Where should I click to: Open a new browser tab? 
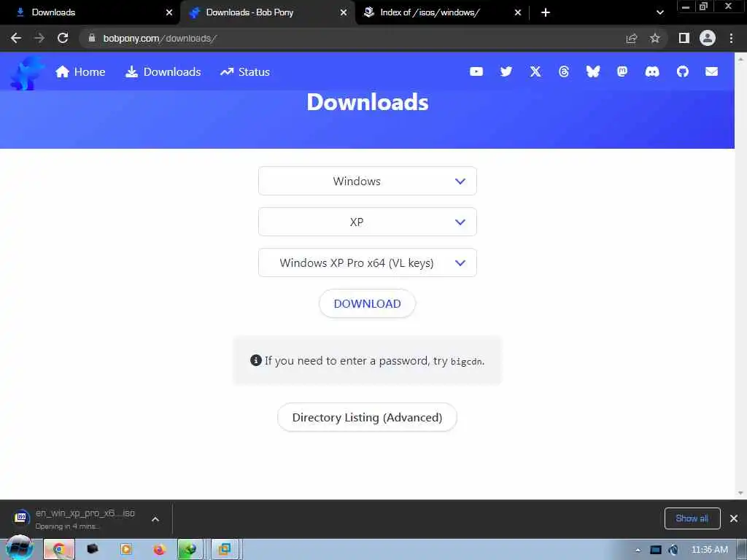coord(546,12)
